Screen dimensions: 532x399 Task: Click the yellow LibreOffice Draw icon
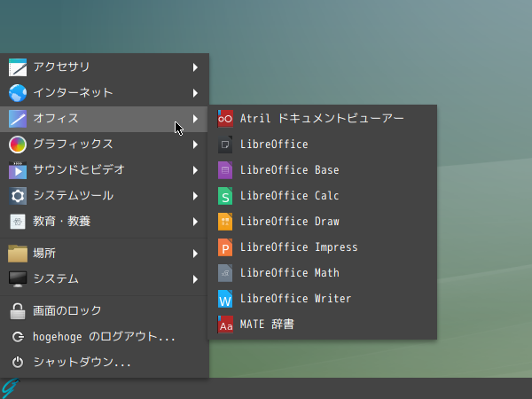[x=225, y=222]
